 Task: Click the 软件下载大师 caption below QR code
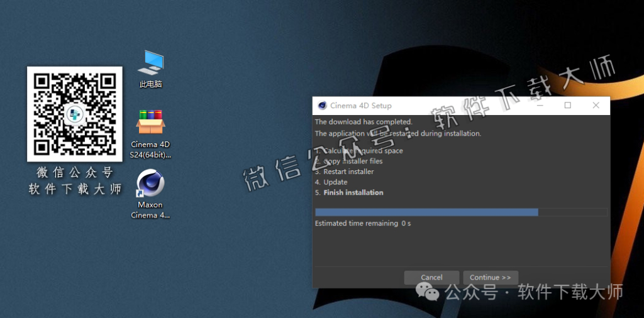pyautogui.click(x=74, y=189)
